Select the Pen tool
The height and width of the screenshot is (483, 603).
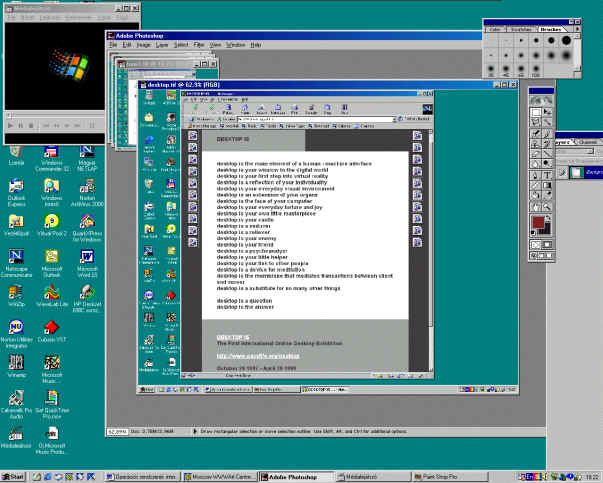click(x=536, y=175)
